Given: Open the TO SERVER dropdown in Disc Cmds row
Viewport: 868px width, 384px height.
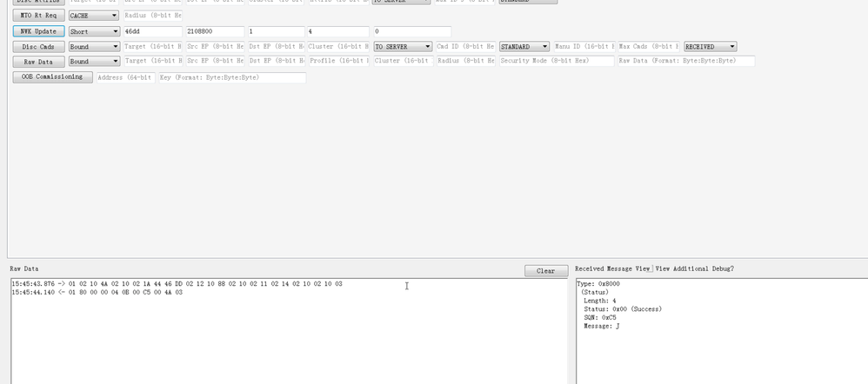Looking at the screenshot, I should 403,46.
